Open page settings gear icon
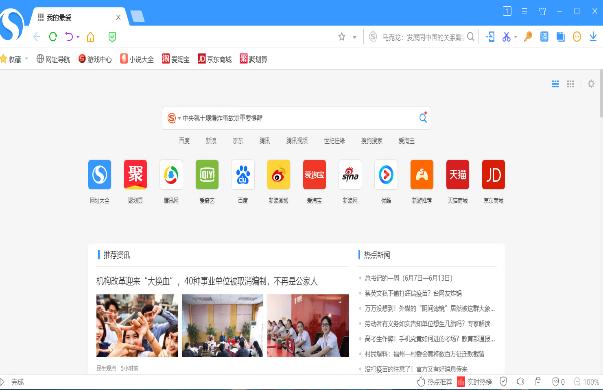 pyautogui.click(x=591, y=84)
